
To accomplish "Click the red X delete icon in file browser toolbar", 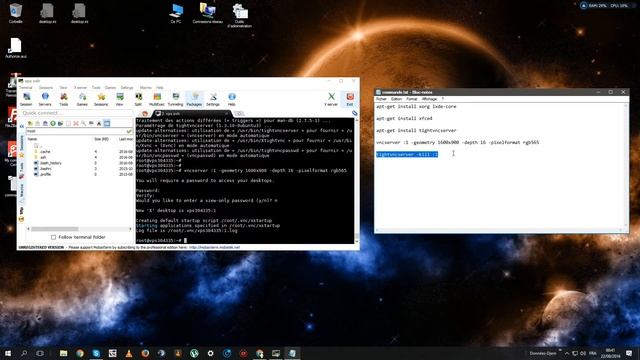I will point(76,123).
